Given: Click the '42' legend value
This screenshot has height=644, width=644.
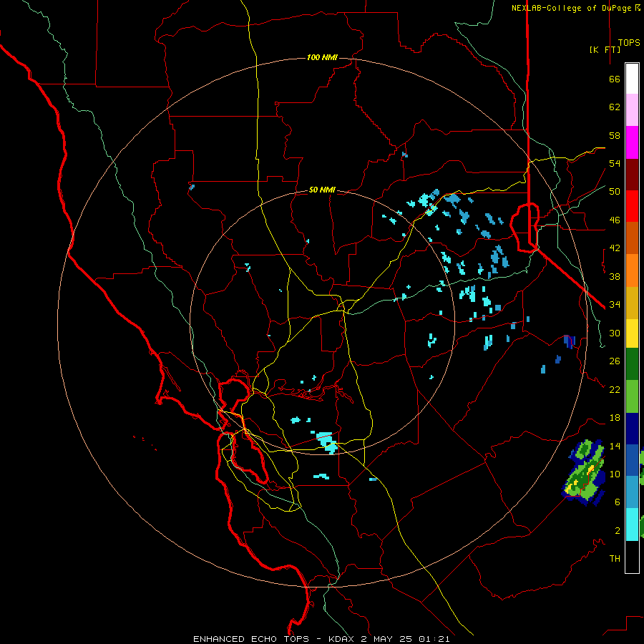Looking at the screenshot, I should pyautogui.click(x=615, y=248).
